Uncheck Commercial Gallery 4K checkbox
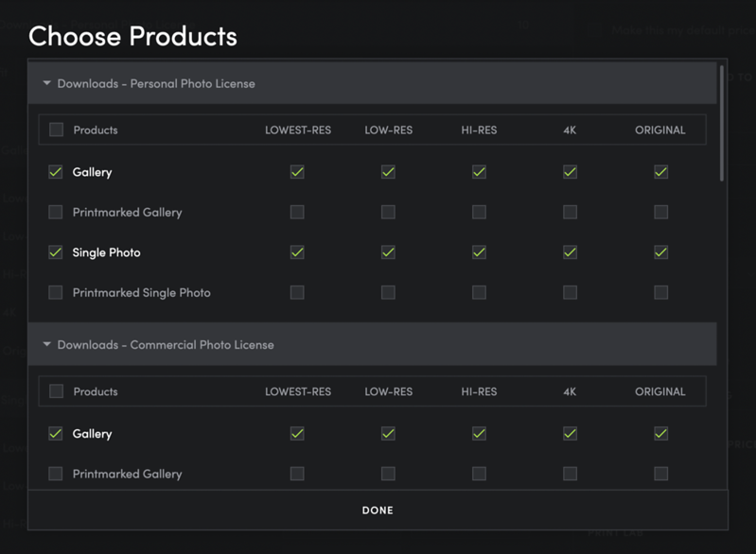 point(570,434)
